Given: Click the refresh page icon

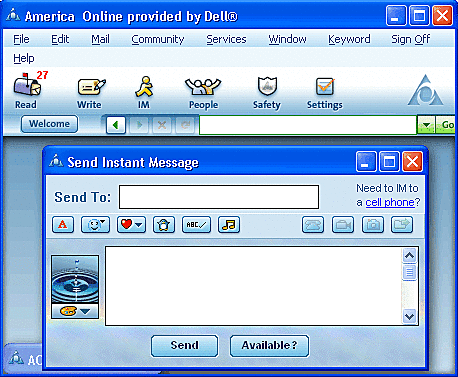Looking at the screenshot, I should [185, 125].
